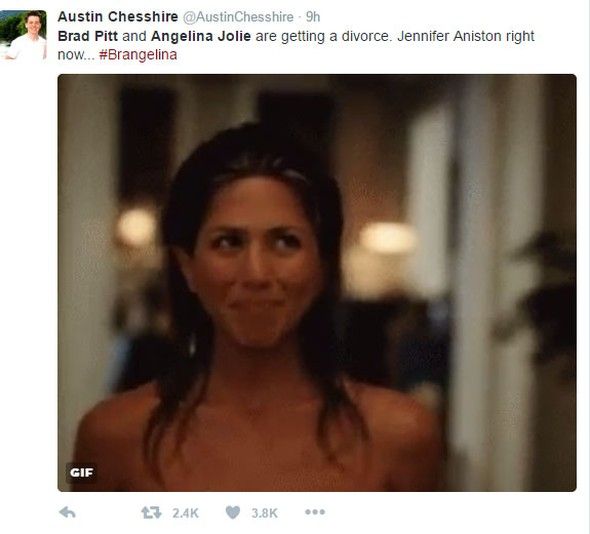Like the tweet with the heart icon
The image size is (590, 534).
(233, 512)
